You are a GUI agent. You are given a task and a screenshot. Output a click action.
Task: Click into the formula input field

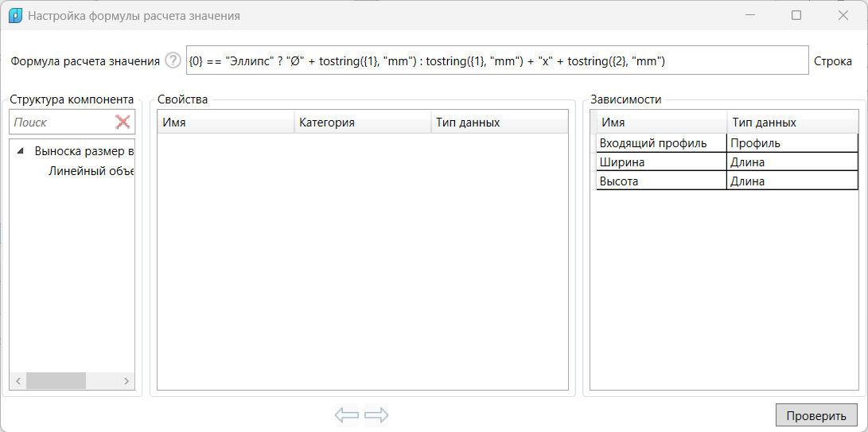tap(496, 60)
